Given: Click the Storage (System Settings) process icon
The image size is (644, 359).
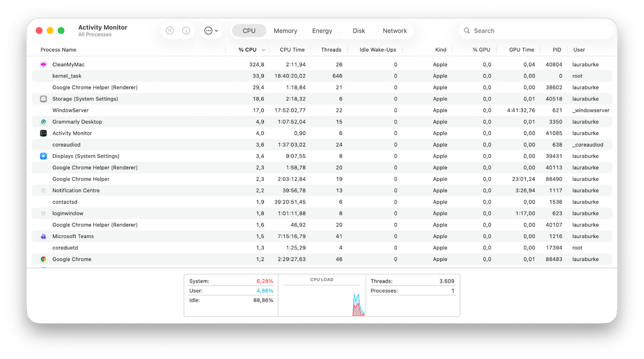Looking at the screenshot, I should coord(43,99).
